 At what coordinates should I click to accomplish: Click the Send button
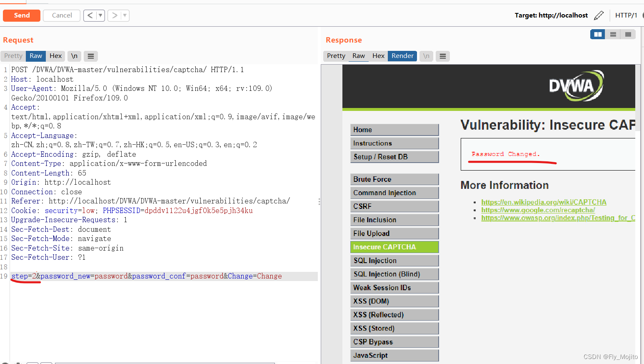pyautogui.click(x=21, y=15)
